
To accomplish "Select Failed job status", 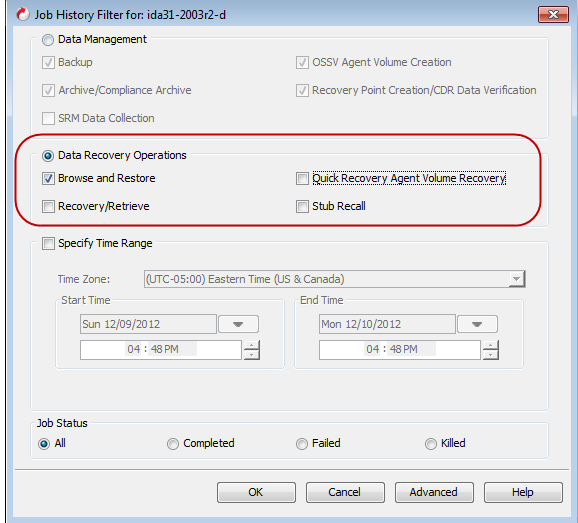I will click(302, 444).
